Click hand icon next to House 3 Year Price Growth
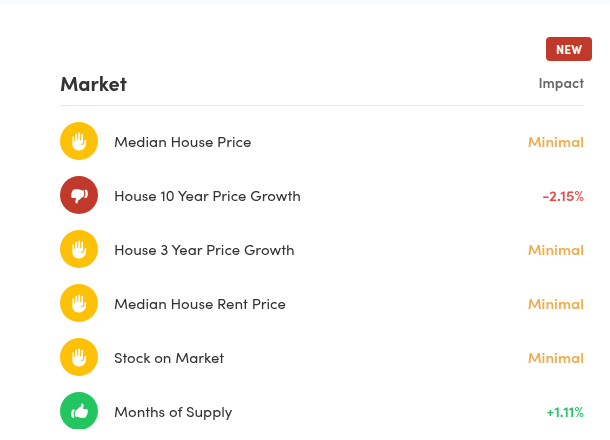Screen dimensions: 610x440 click(79, 250)
